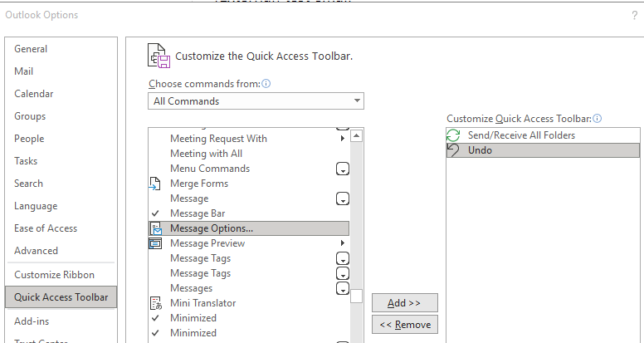This screenshot has width=644, height=343.
Task: Click the green Send/Receive All Folders icon
Action: coord(453,135)
